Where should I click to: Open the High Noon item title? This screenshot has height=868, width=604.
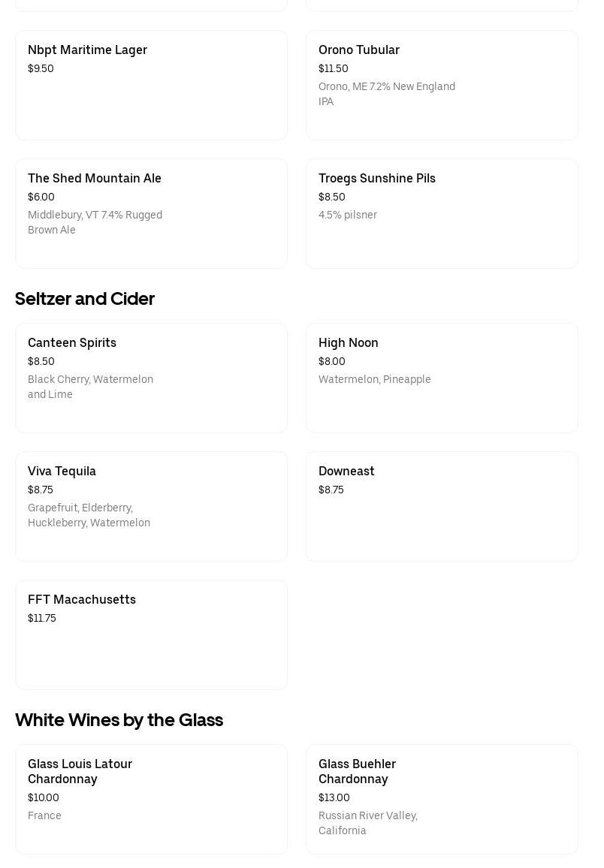click(348, 342)
